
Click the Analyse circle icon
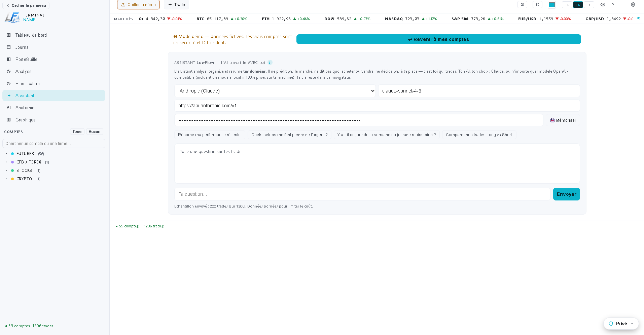[x=9, y=71]
